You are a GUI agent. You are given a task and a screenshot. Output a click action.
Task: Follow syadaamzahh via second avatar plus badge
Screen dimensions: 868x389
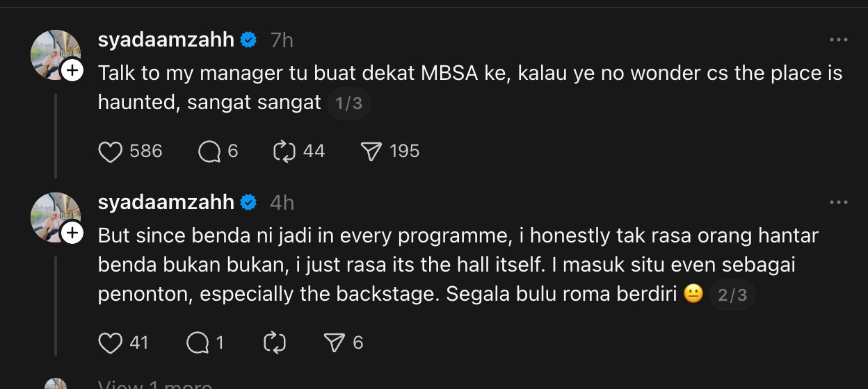(x=72, y=233)
